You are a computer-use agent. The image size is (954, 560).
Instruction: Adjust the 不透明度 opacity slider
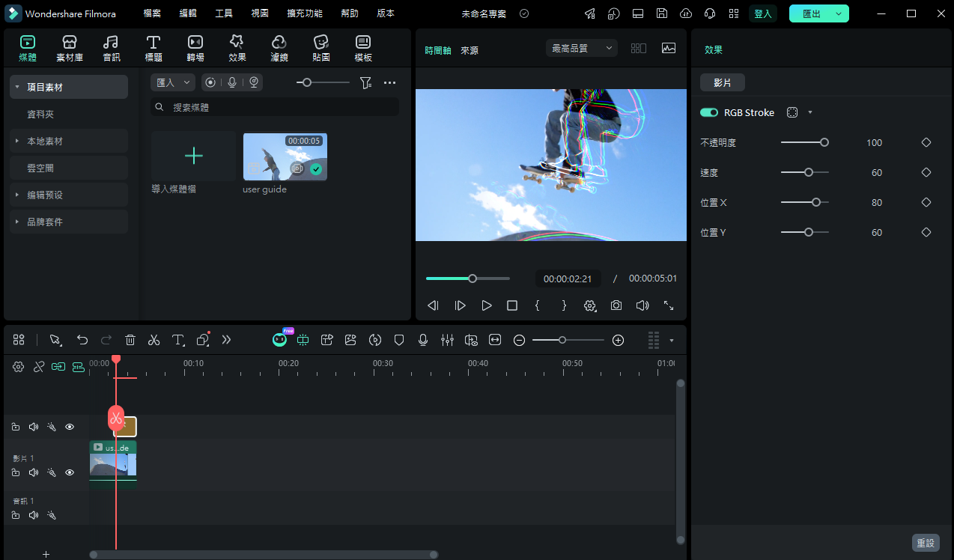(824, 142)
